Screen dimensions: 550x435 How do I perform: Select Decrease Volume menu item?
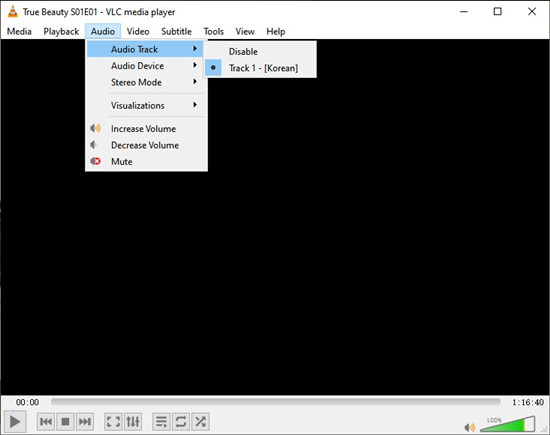pyautogui.click(x=145, y=145)
